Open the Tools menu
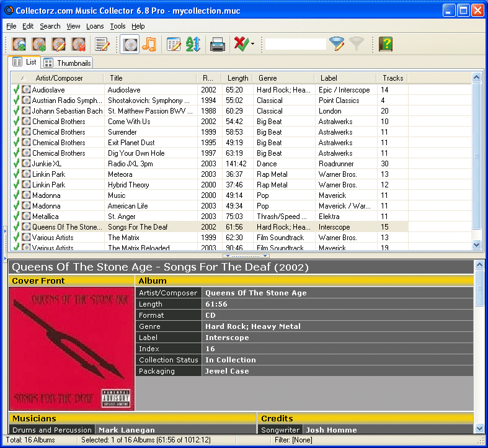Image resolution: width=488 pixels, height=448 pixels. (x=118, y=26)
